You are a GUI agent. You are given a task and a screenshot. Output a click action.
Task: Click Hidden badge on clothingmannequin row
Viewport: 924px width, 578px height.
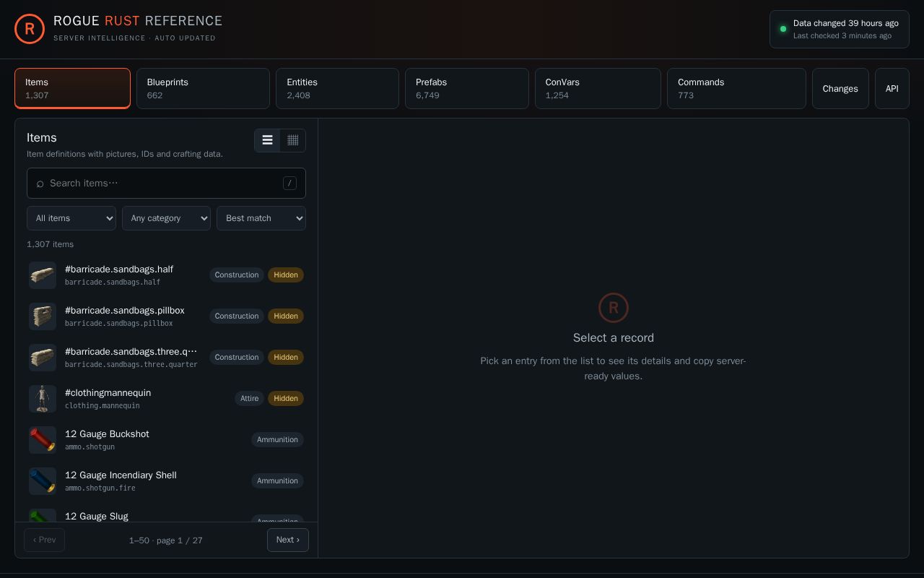click(286, 398)
